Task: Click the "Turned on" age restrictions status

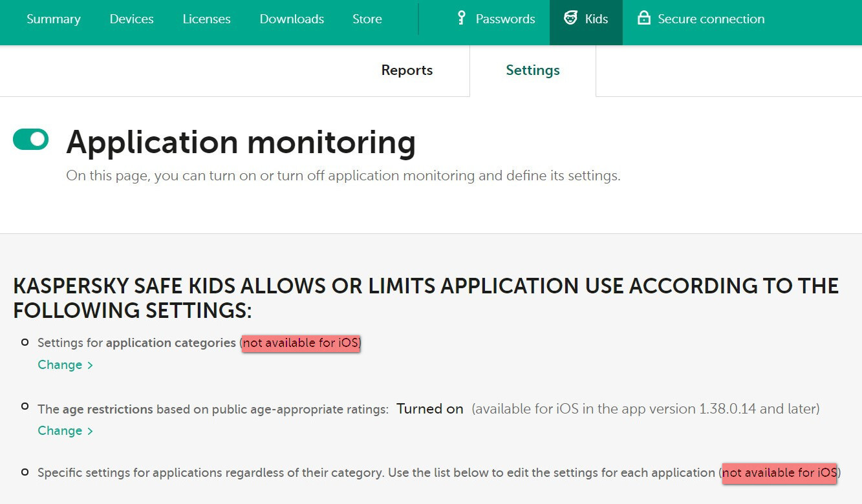Action: tap(430, 409)
